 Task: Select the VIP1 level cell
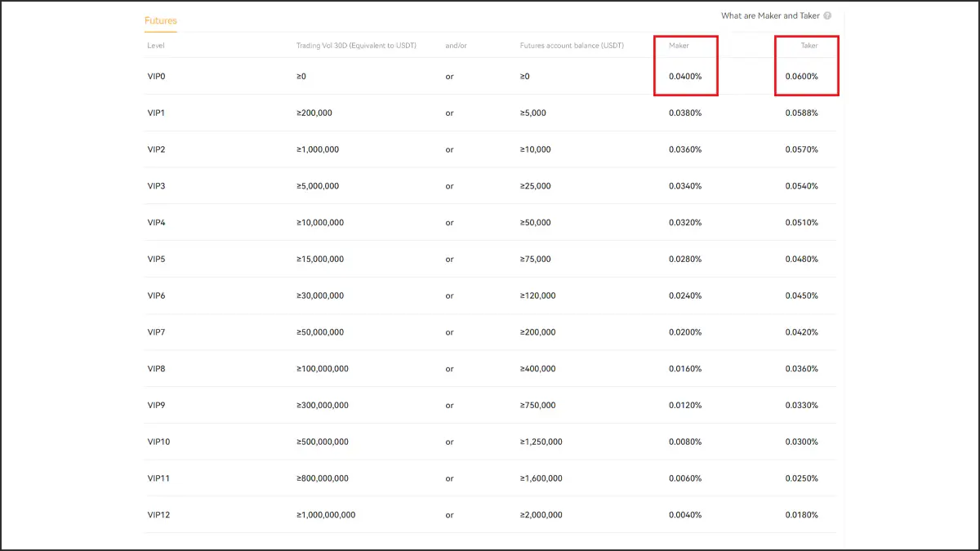pyautogui.click(x=156, y=113)
